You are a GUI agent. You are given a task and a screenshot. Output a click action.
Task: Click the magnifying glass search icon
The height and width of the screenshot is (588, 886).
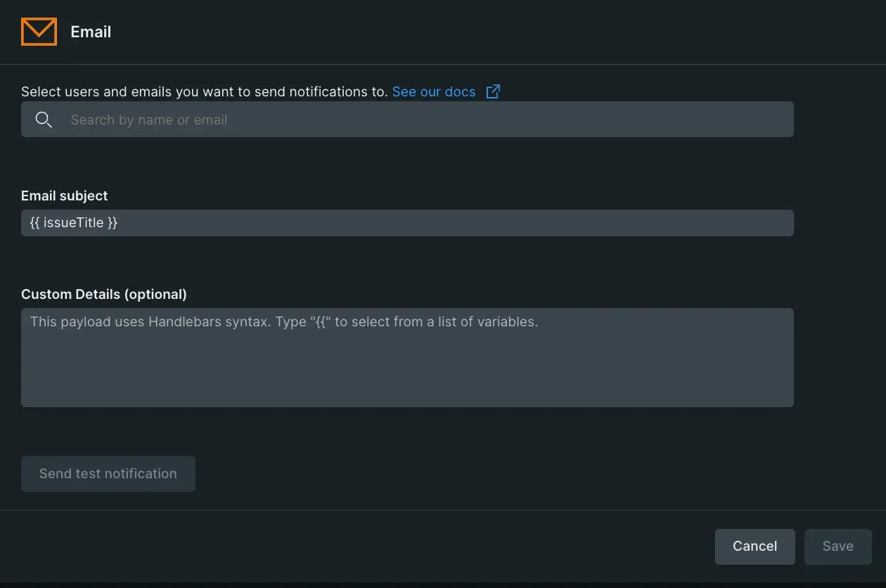click(44, 120)
